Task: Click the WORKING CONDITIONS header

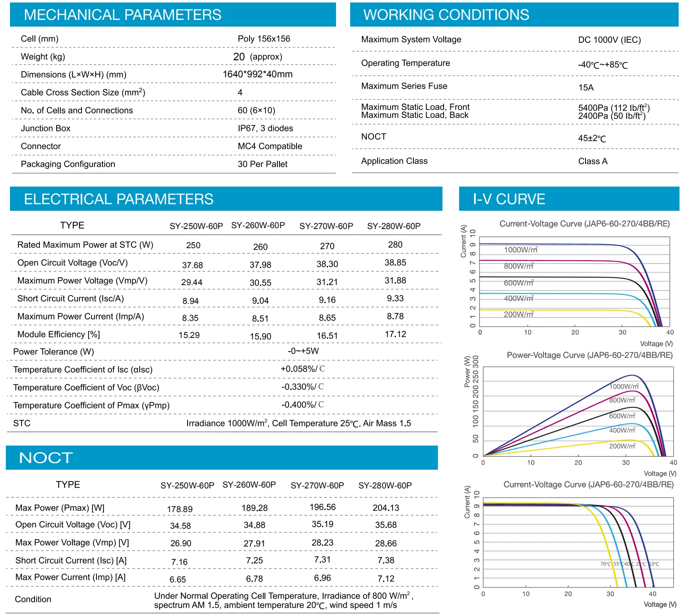Action: tap(514, 15)
